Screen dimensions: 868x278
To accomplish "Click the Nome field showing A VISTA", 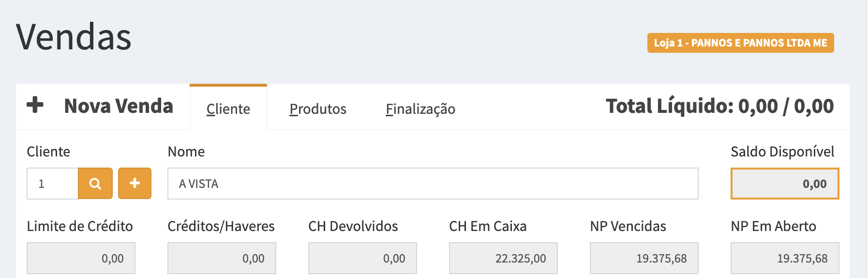I will coord(433,184).
